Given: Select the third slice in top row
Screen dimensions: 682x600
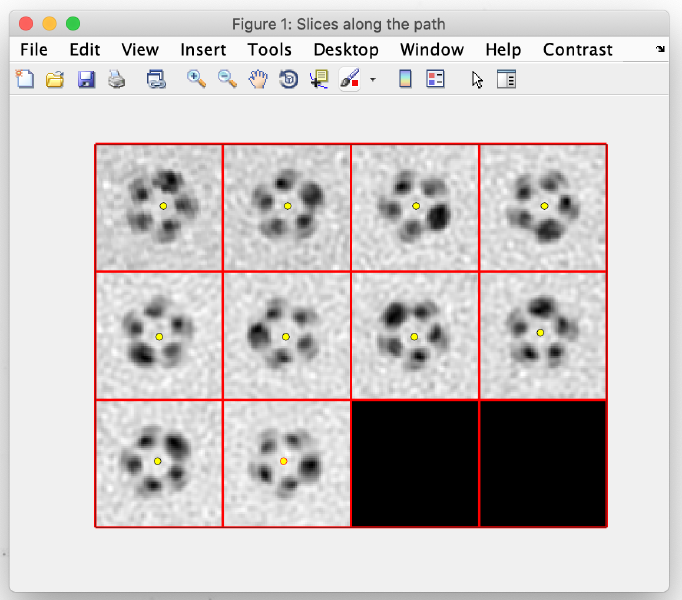Looking at the screenshot, I should coord(415,208).
